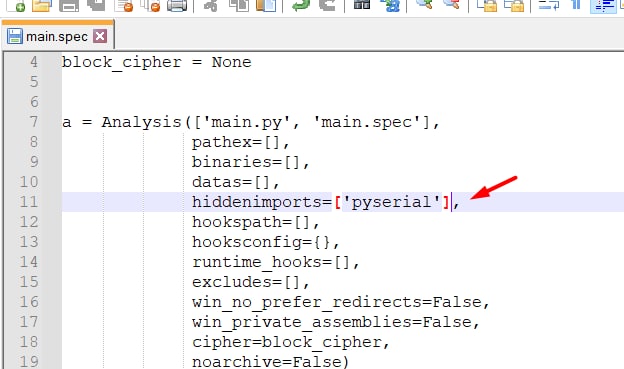Place cursor on 'runtime_hooks=[],' line
The image size is (624, 369).
[275, 262]
